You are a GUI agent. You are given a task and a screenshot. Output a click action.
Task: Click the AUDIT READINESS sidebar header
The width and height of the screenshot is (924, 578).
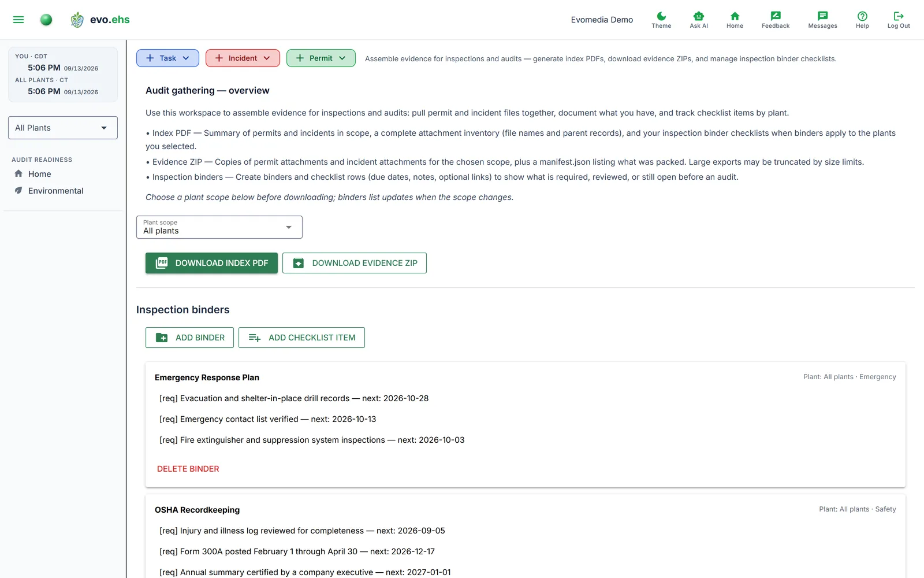pos(42,160)
